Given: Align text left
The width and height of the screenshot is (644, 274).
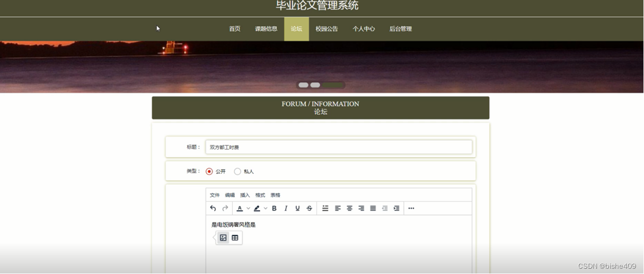Looking at the screenshot, I should [x=338, y=208].
